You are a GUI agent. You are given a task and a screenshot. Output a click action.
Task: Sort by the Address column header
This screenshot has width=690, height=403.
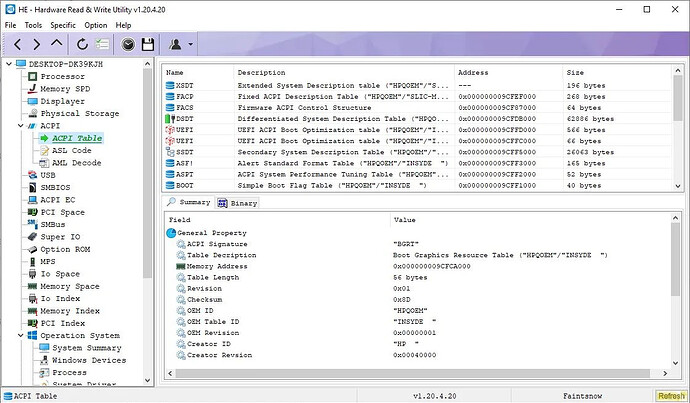[508, 73]
